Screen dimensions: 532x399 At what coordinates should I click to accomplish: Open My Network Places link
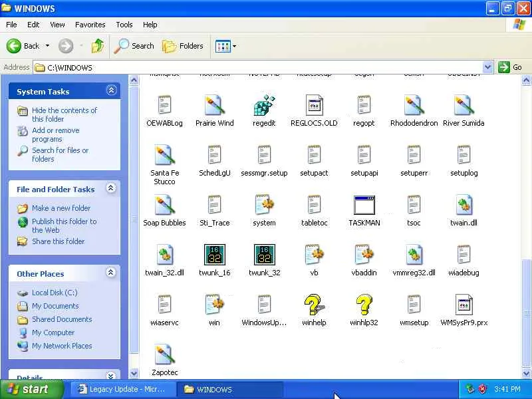coord(62,346)
